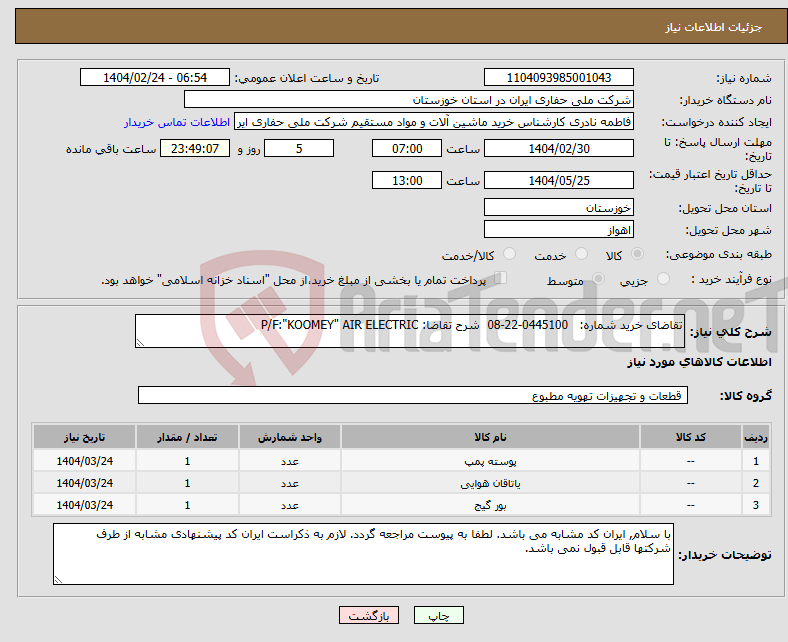This screenshot has height=642, width=788.
Task: Click the deadline time field 07:00
Action: [407, 148]
